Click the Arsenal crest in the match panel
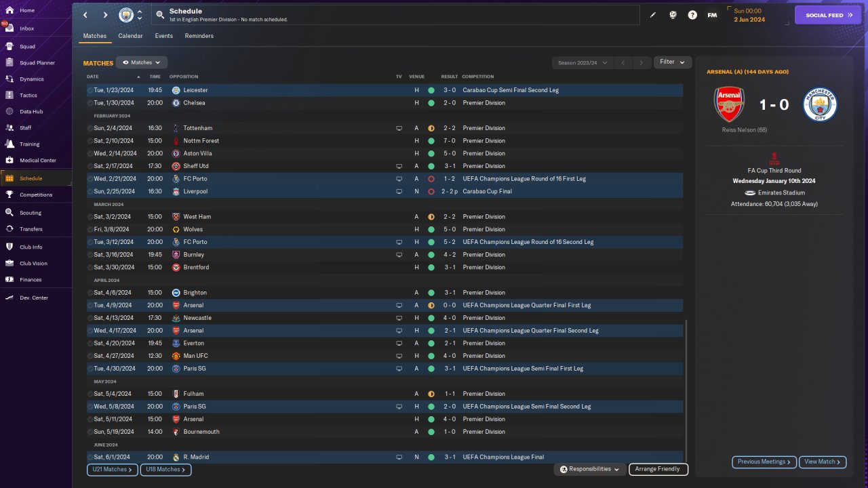The height and width of the screenshot is (488, 868). coord(730,104)
